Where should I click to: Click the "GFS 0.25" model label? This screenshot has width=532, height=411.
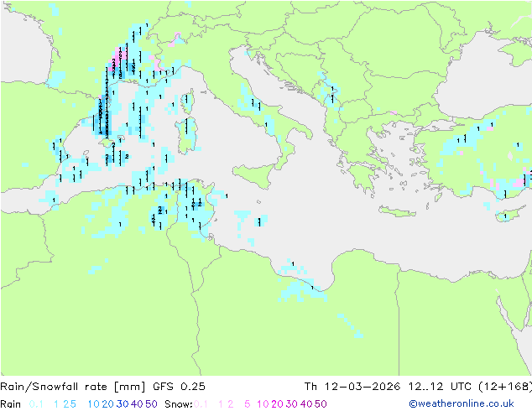(179, 387)
